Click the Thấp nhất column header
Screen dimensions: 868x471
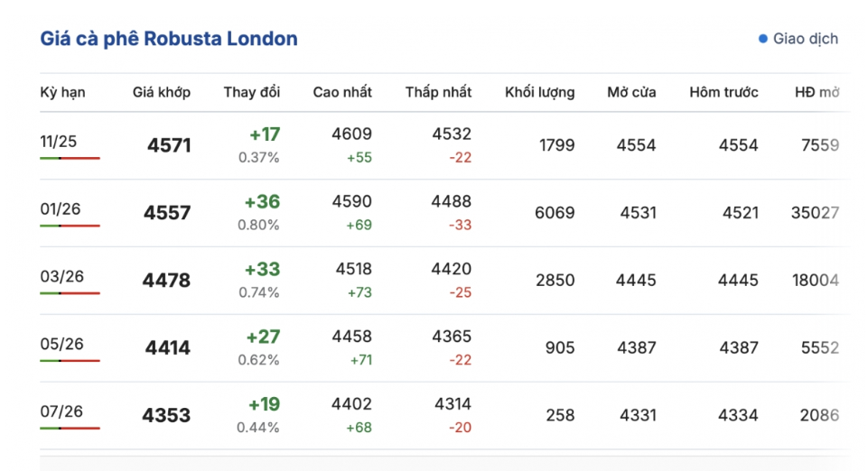tap(438, 92)
